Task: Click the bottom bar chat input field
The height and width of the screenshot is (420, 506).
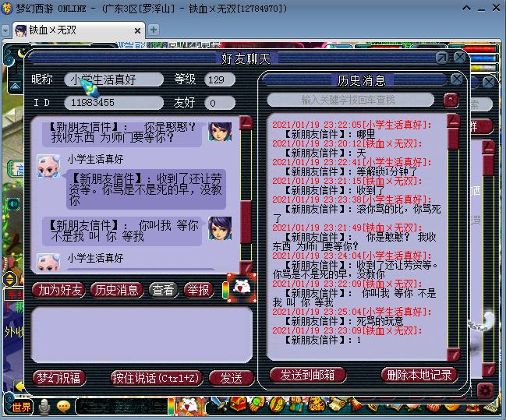Action: [x=122, y=407]
